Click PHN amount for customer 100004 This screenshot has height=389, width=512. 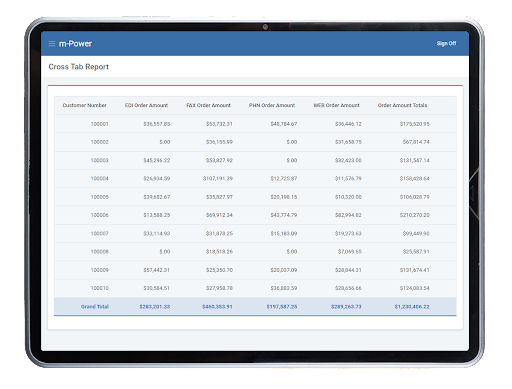click(284, 179)
